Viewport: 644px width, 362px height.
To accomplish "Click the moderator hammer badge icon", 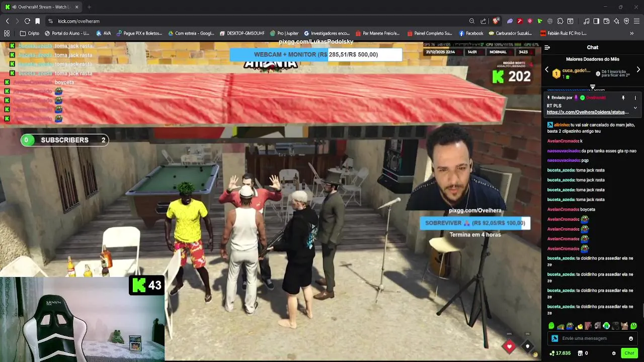I will pyautogui.click(x=554, y=338).
